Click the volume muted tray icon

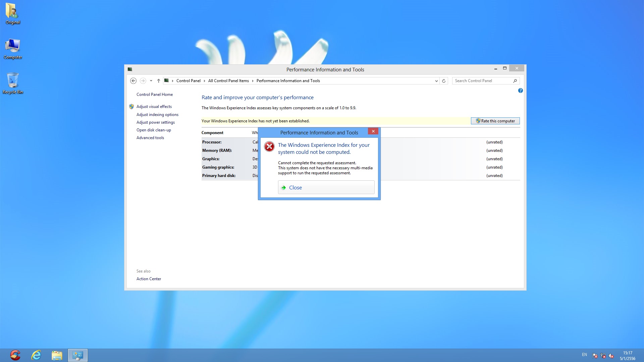(611, 356)
